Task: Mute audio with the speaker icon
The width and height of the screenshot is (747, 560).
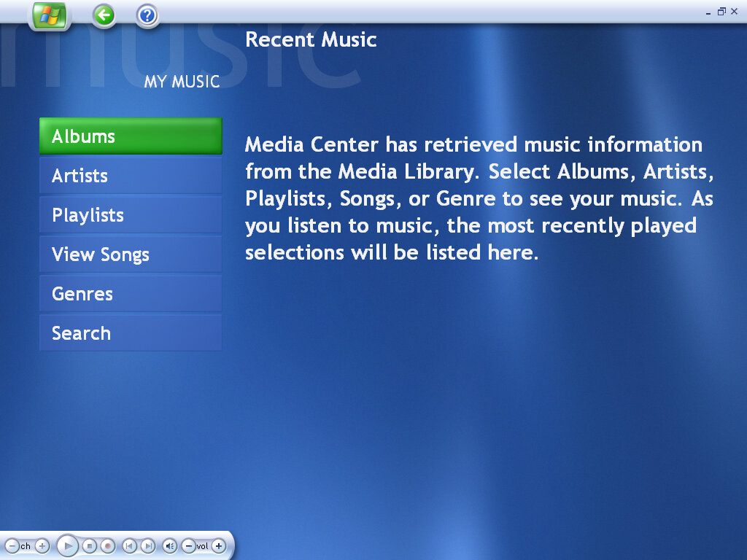Action: pos(169,546)
